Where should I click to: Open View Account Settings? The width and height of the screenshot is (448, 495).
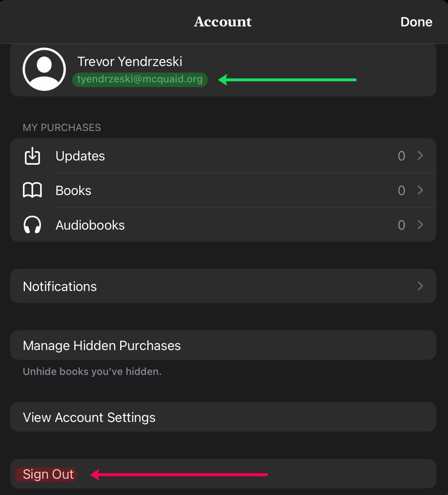pos(223,417)
